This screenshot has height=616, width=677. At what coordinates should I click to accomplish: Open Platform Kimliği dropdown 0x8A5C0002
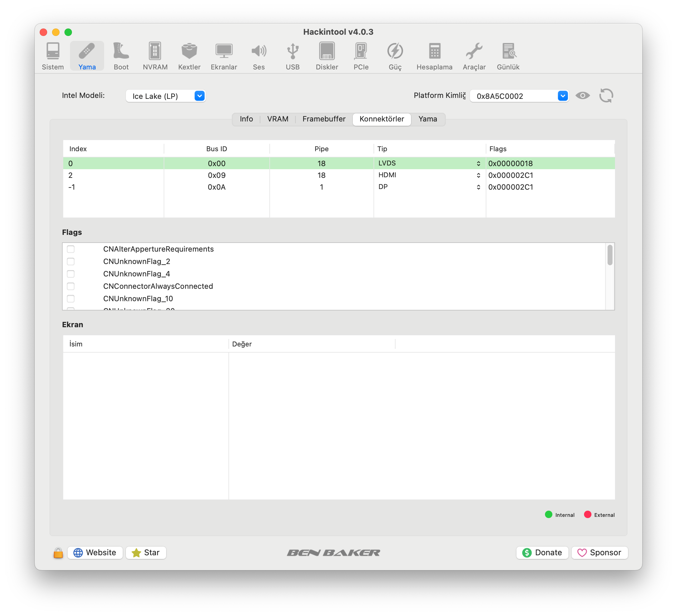click(519, 96)
